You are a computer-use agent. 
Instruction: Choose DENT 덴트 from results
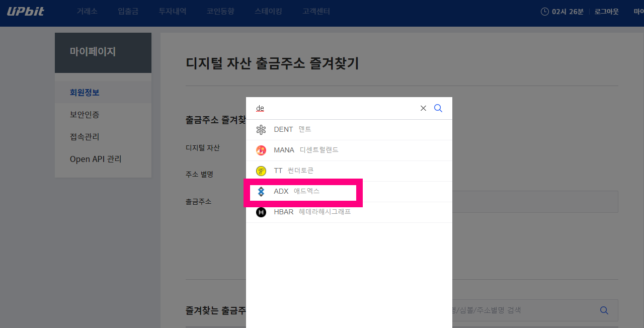pos(349,130)
